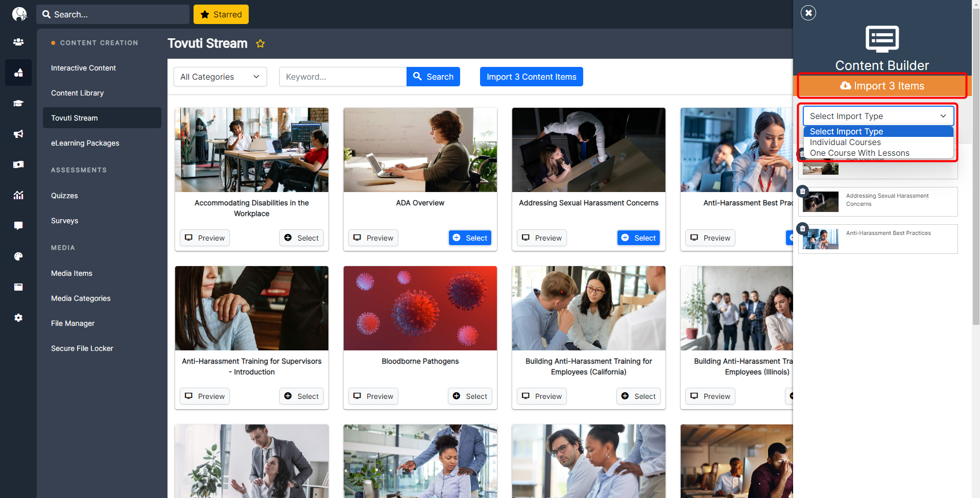This screenshot has height=498, width=980.
Task: Click the Content Builder monitor icon
Action: coord(882,39)
